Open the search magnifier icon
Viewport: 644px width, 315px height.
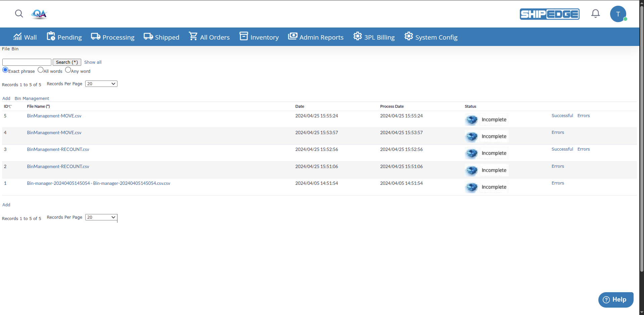[x=19, y=14]
